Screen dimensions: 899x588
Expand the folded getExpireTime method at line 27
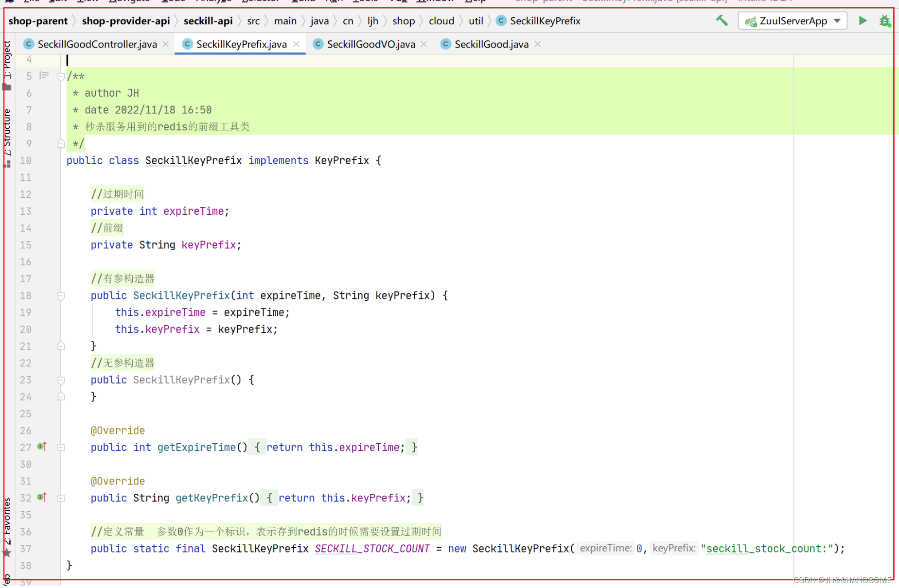pos(61,448)
